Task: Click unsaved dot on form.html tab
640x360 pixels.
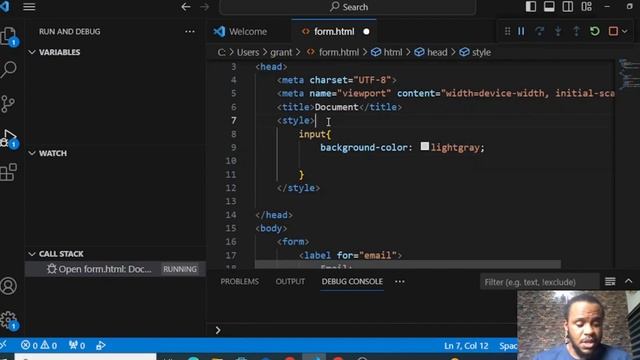Action: tap(366, 31)
